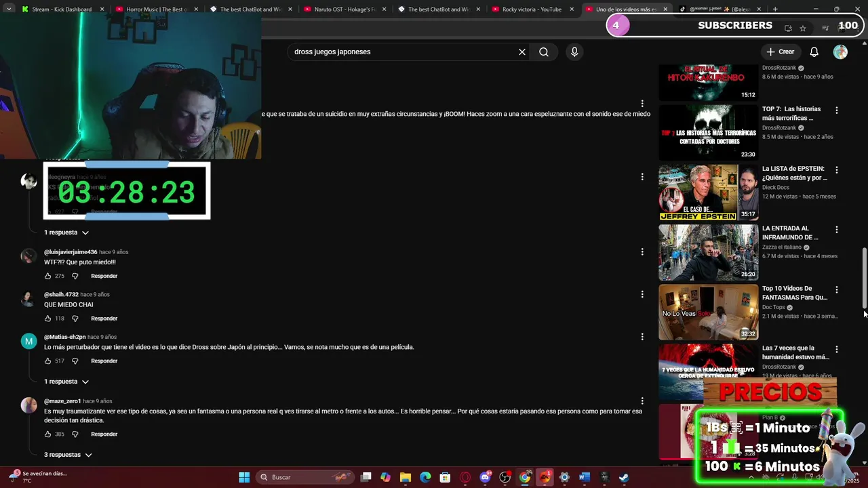The height and width of the screenshot is (488, 868).
Task: Open options menu for @maze_zero1 comment
Action: [642, 401]
